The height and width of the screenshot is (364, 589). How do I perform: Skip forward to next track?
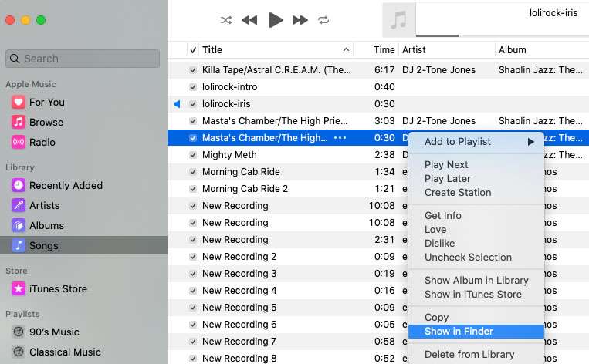click(x=300, y=20)
